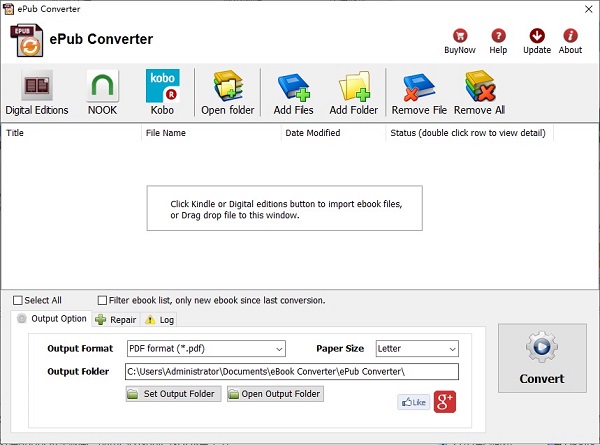Toggle Filter ebook list checkbox
This screenshot has height=445, width=600.
click(102, 300)
